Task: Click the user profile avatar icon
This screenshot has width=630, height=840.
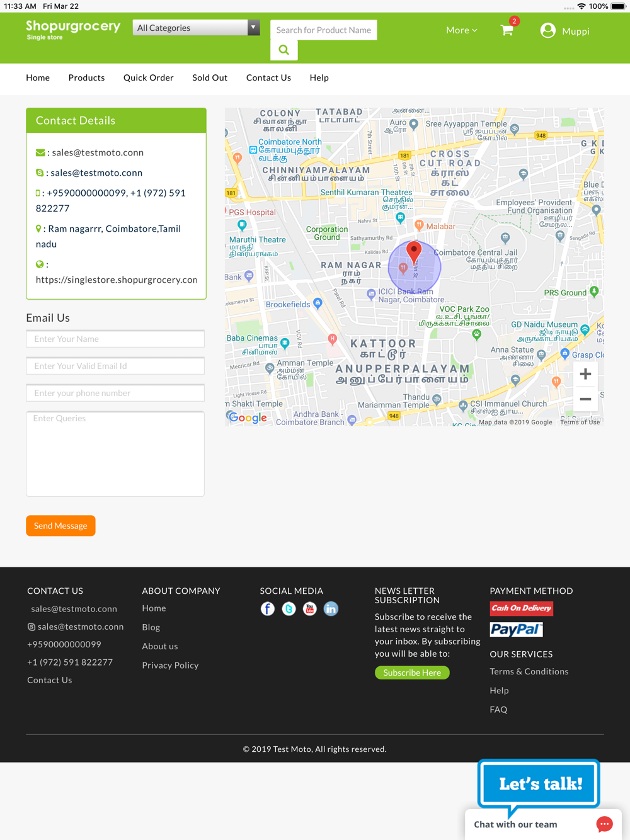Action: pos(548,30)
